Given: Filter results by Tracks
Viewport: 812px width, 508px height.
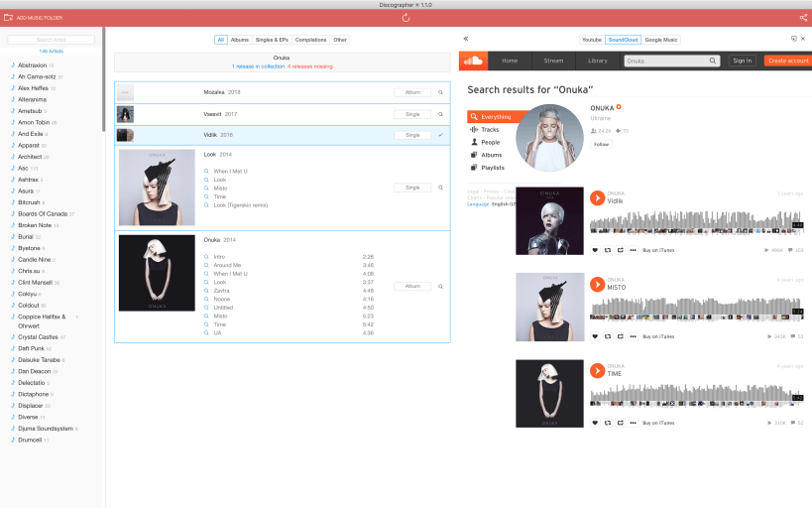Looking at the screenshot, I should (490, 130).
